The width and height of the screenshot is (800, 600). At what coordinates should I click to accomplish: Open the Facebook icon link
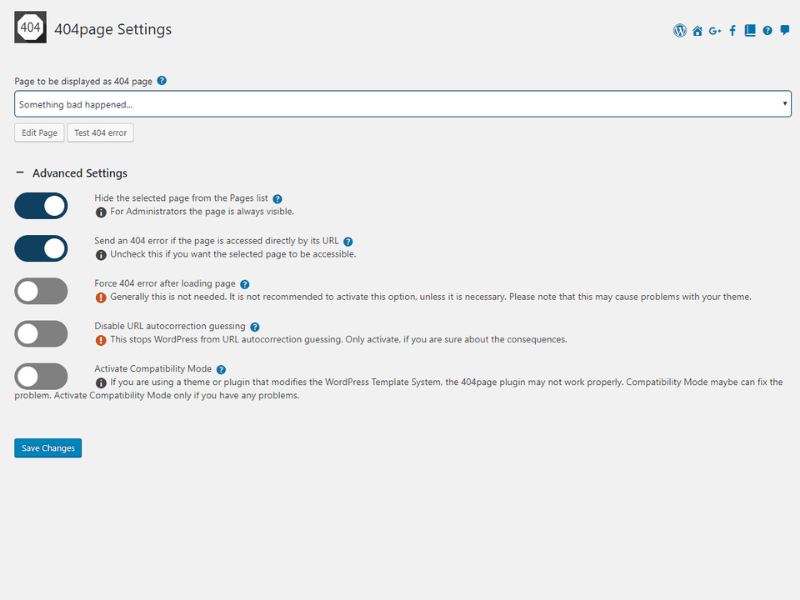click(733, 31)
